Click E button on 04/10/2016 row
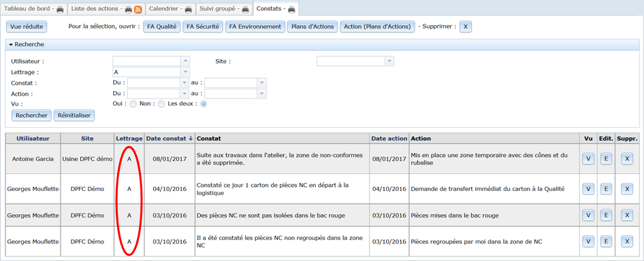Image resolution: width=644 pixels, height=261 pixels. coord(606,189)
